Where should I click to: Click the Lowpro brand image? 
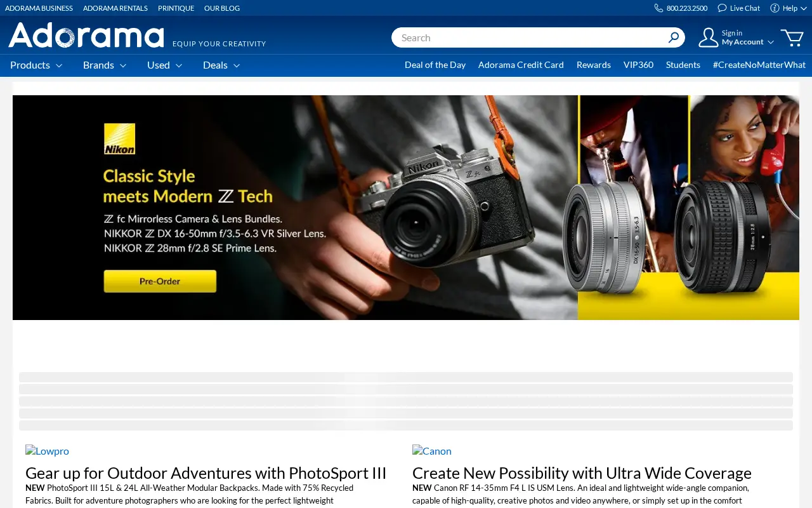(47, 451)
